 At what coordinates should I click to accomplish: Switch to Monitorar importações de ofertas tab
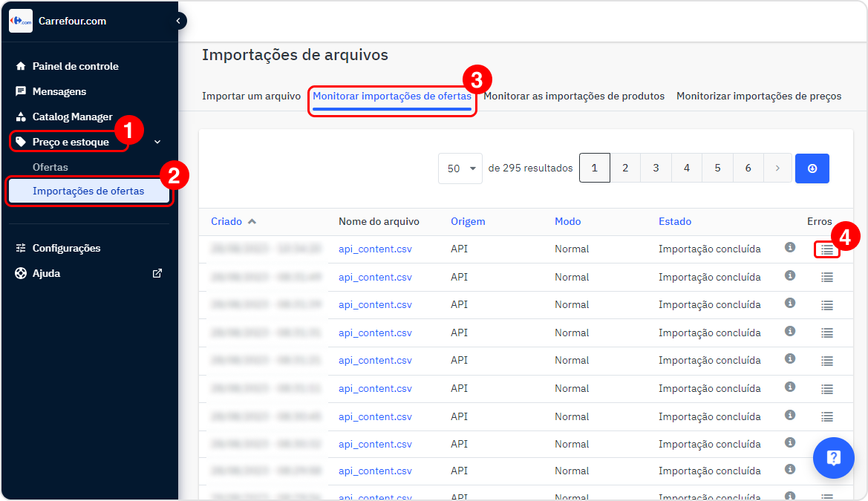coord(392,96)
